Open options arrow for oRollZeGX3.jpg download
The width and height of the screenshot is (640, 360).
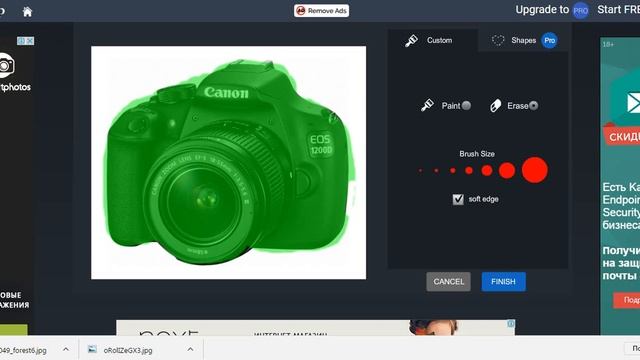[190, 350]
